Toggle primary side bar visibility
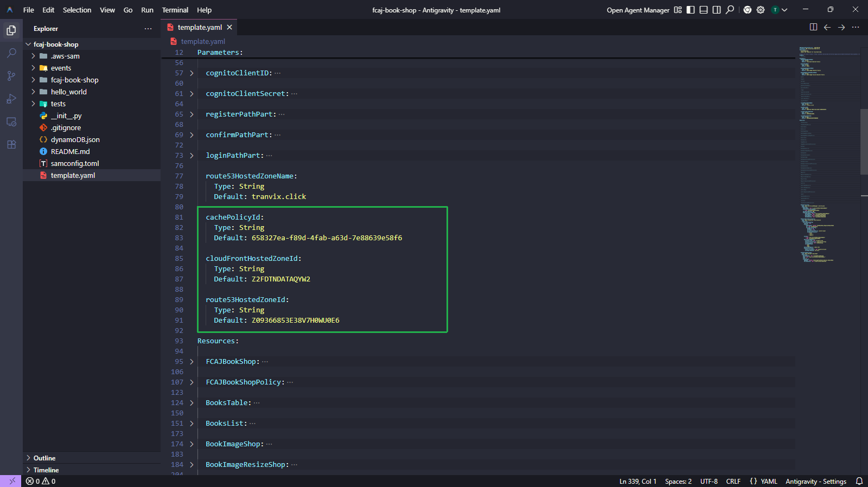868x487 pixels. click(x=691, y=10)
